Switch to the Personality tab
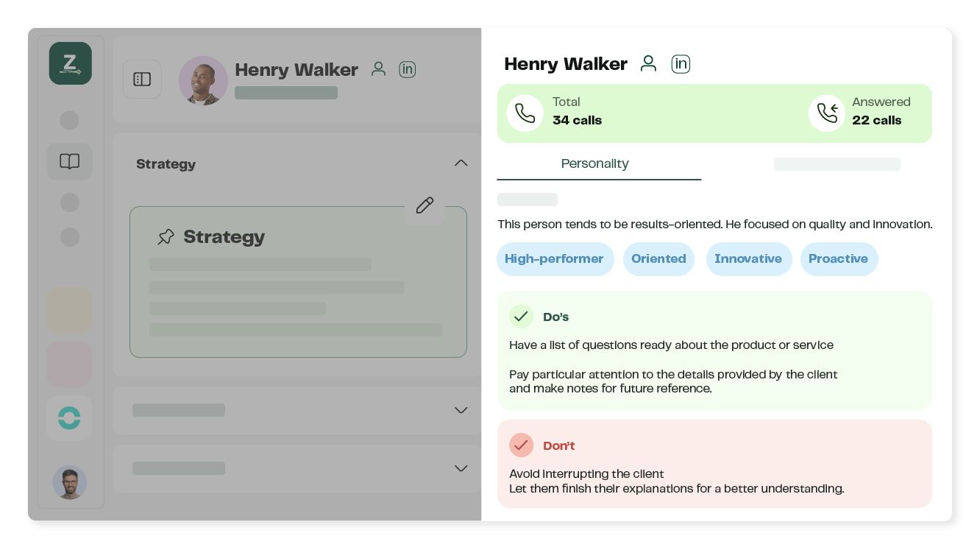This screenshot has width=980, height=550. [x=594, y=164]
